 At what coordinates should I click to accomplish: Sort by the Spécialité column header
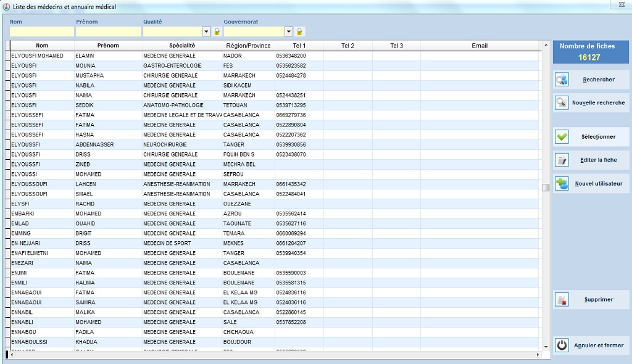point(182,46)
